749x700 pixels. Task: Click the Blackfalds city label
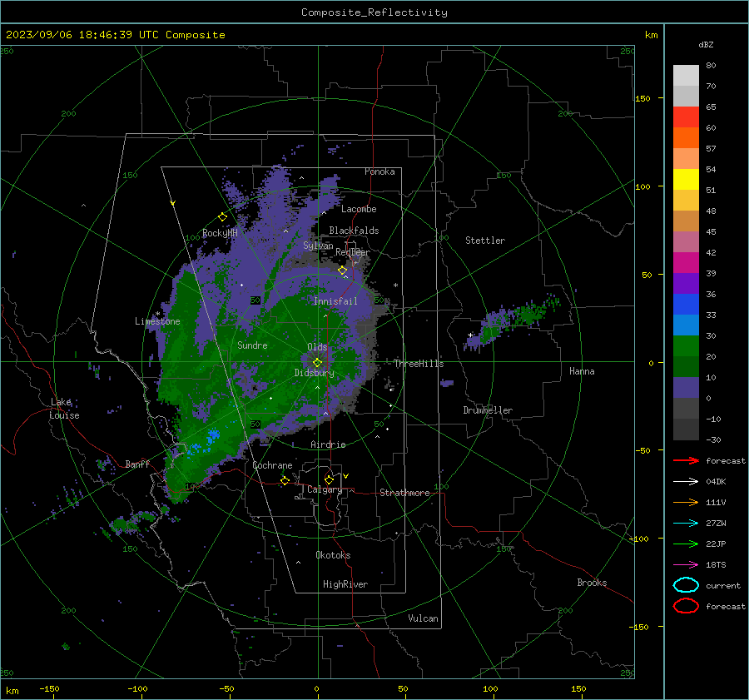(x=354, y=231)
